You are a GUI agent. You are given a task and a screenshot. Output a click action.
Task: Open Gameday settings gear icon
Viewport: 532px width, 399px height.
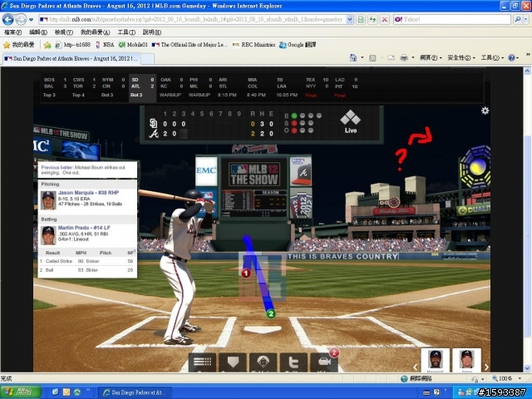click(x=485, y=111)
